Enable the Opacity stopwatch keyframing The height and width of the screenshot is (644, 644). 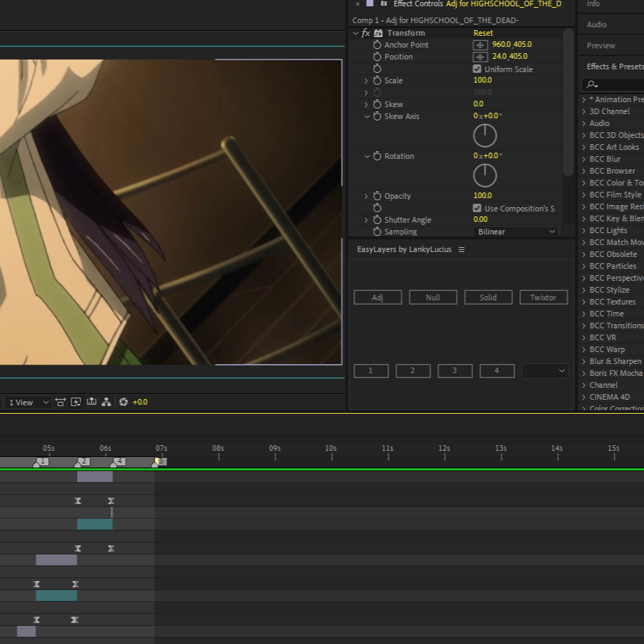(x=377, y=196)
